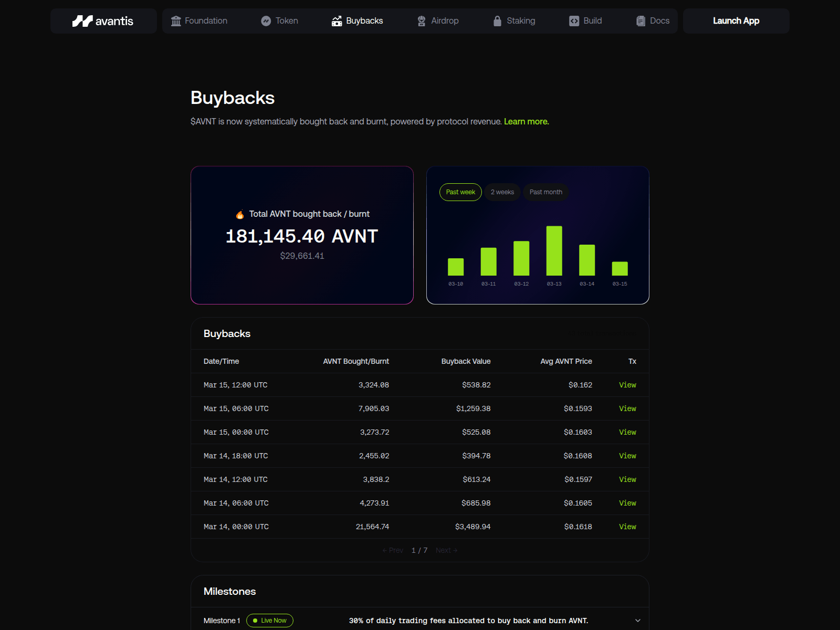
Task: Open the Learn more link
Action: click(526, 122)
